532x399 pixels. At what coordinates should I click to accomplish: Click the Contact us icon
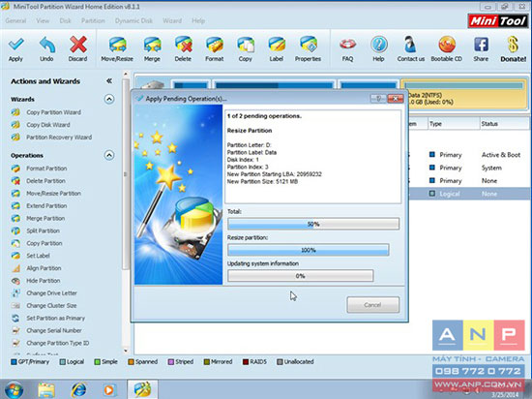[x=410, y=45]
